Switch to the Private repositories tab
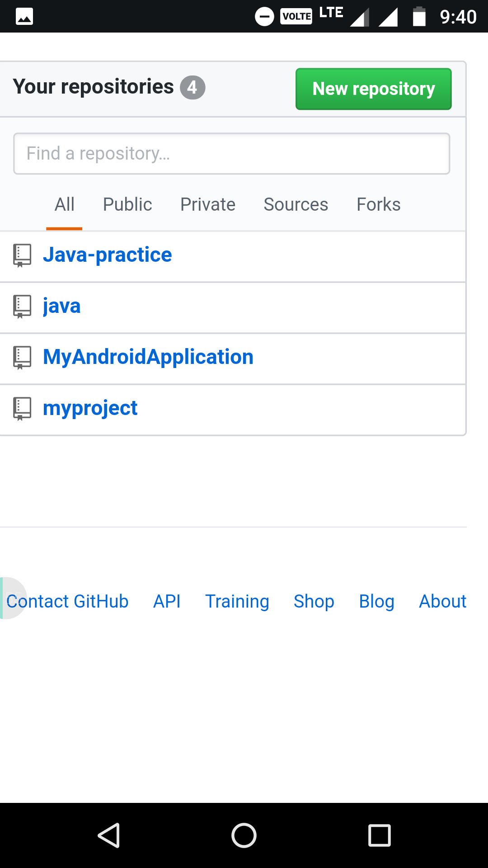Image resolution: width=488 pixels, height=868 pixels. [208, 204]
